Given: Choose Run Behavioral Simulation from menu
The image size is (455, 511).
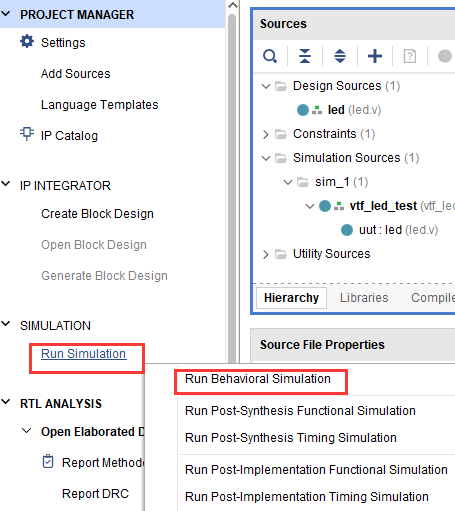Looking at the screenshot, I should [x=258, y=379].
